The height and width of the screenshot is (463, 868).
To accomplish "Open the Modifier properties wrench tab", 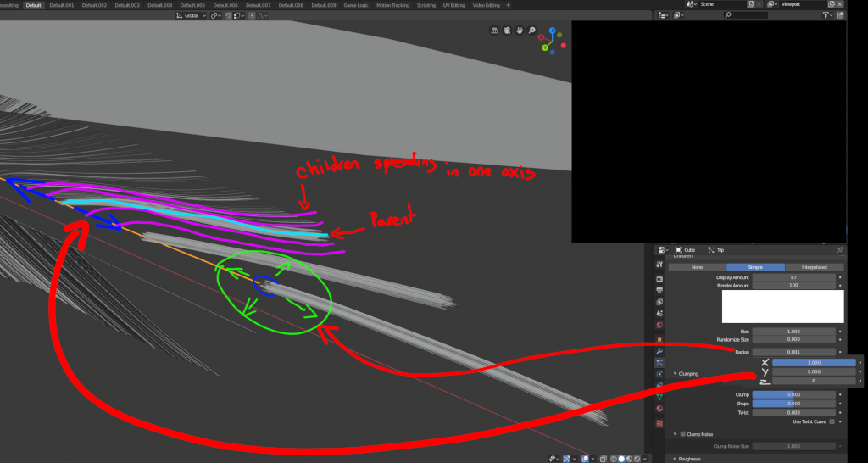I will pyautogui.click(x=659, y=351).
